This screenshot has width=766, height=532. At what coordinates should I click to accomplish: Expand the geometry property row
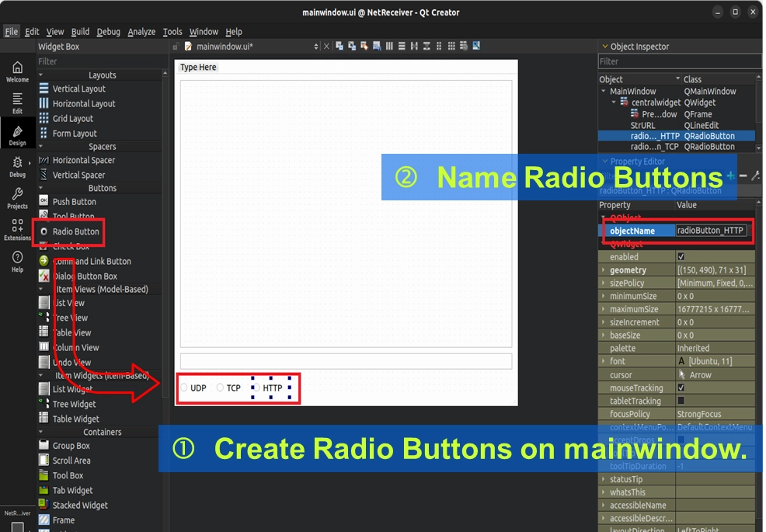[x=604, y=269]
